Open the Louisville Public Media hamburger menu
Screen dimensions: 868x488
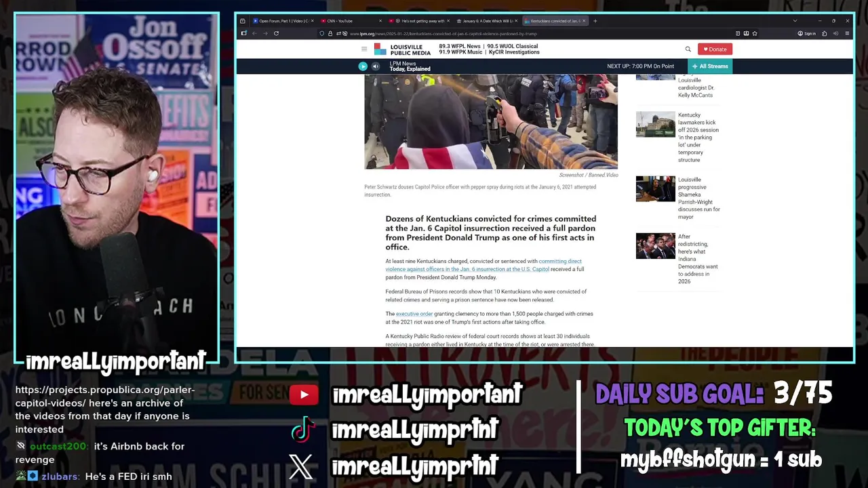[364, 49]
